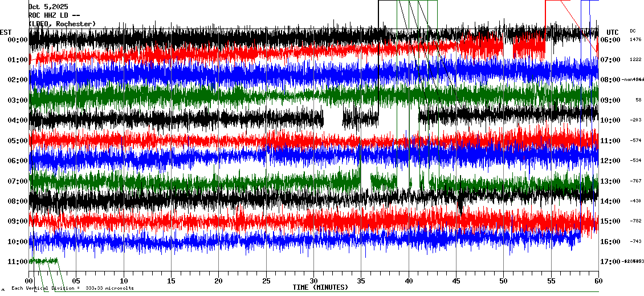Click the DC column header

tap(633, 31)
